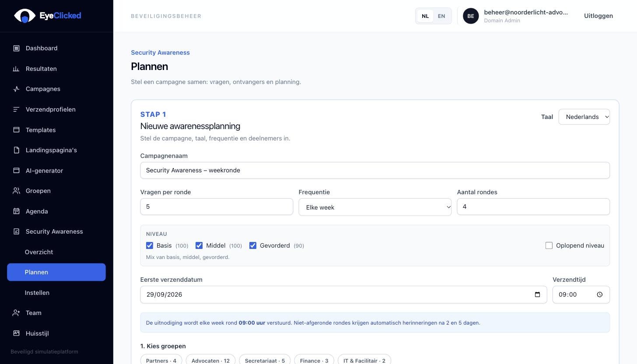Click the Templates window icon
The height and width of the screenshot is (364, 637).
tap(16, 130)
